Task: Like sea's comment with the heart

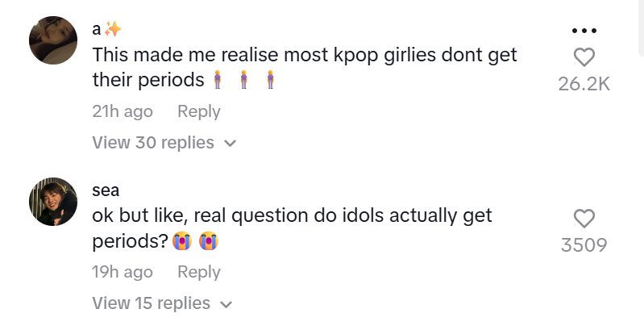Action: point(584,218)
